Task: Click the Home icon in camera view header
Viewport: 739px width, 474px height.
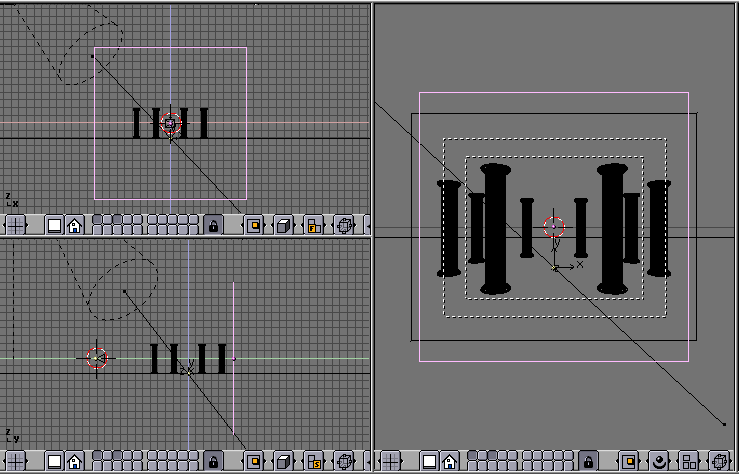Action: click(448, 461)
